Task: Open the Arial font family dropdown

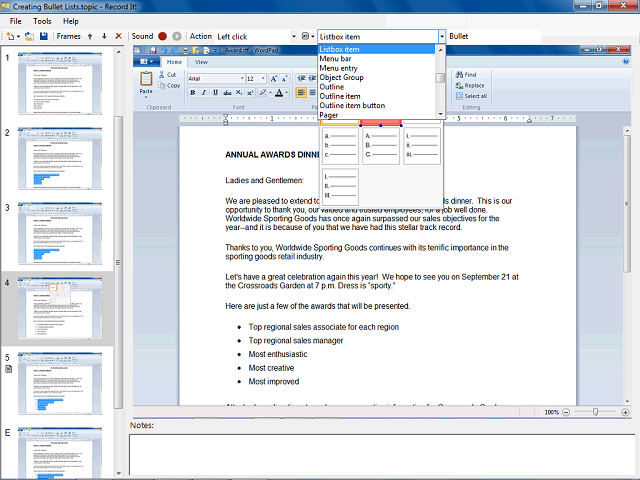Action: pyautogui.click(x=242, y=78)
